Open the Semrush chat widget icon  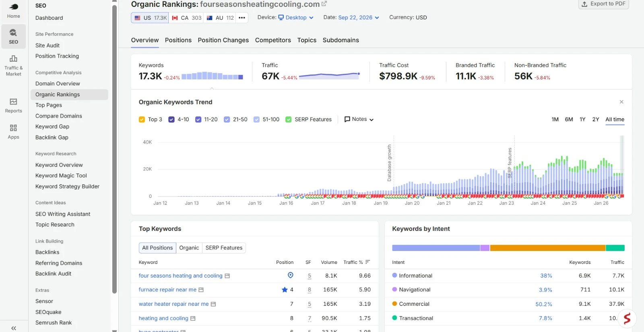[627, 319]
